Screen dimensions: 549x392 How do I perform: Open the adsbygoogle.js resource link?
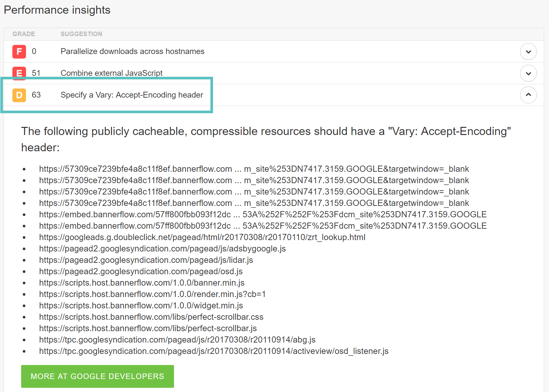pyautogui.click(x=162, y=249)
